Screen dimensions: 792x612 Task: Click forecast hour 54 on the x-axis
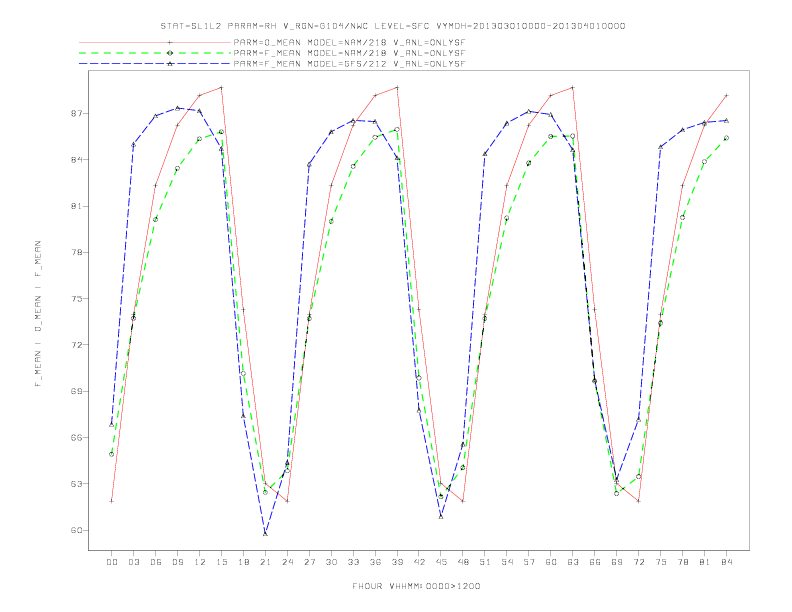point(507,562)
